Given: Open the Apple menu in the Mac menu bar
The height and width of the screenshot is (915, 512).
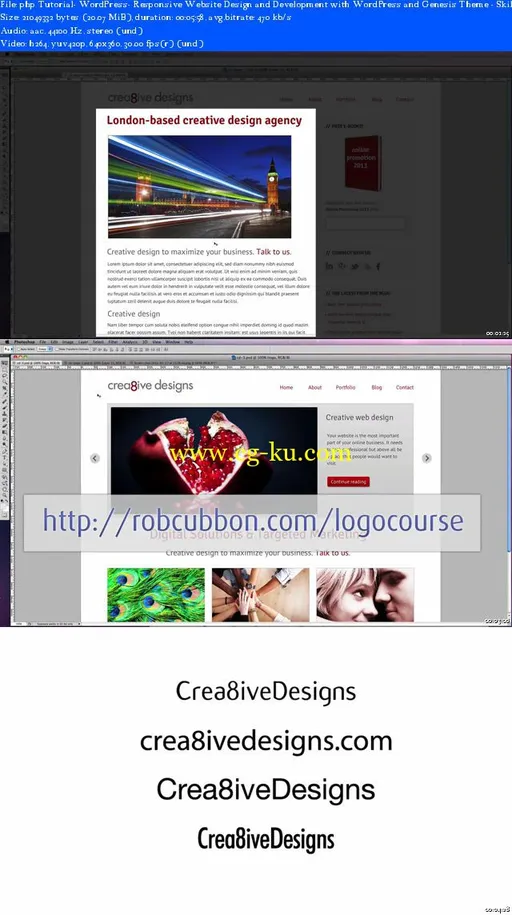Looking at the screenshot, I should [7, 341].
